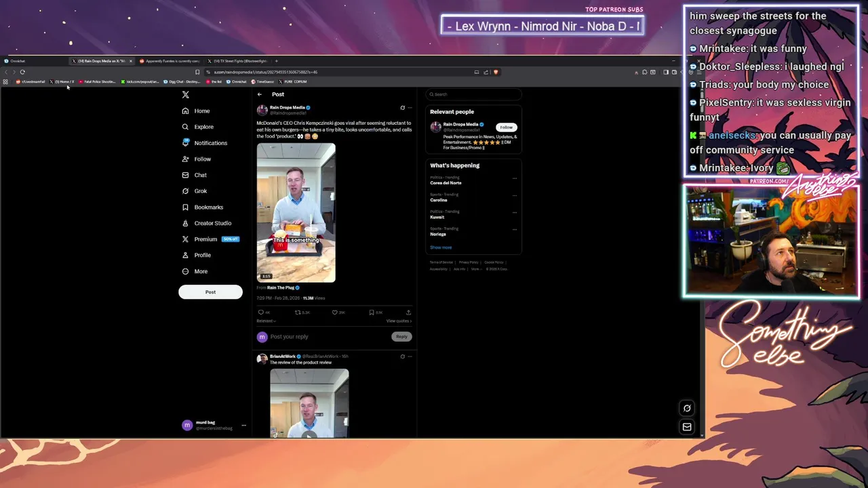Open the TimeGuessr bookmark
The height and width of the screenshot is (488, 868).
(x=263, y=82)
